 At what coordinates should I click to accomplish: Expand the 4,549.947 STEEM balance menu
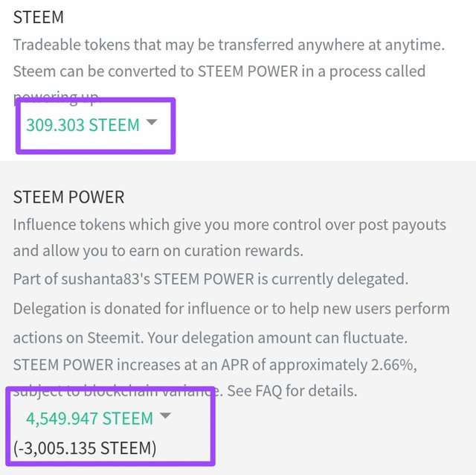[x=89, y=418]
